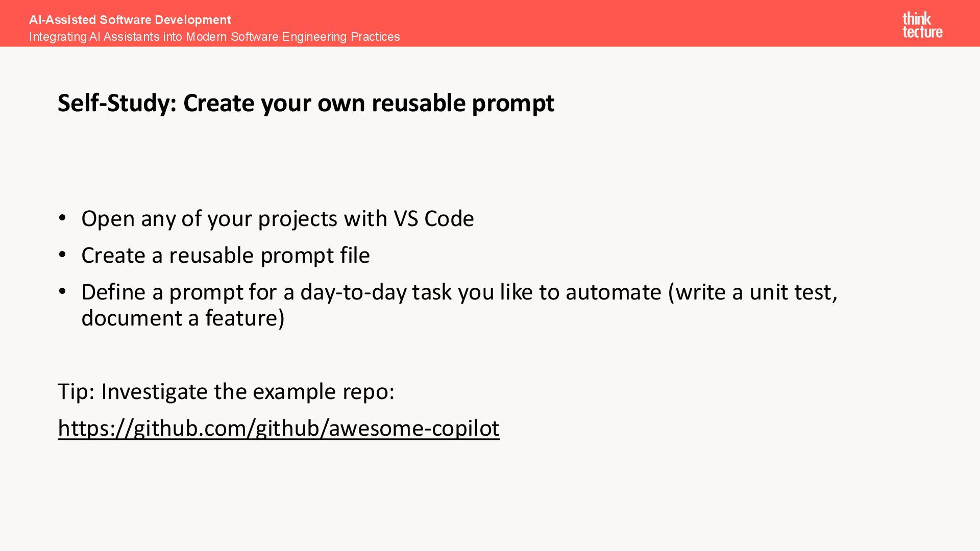Click the "document a feature)" continuation line

(182, 318)
